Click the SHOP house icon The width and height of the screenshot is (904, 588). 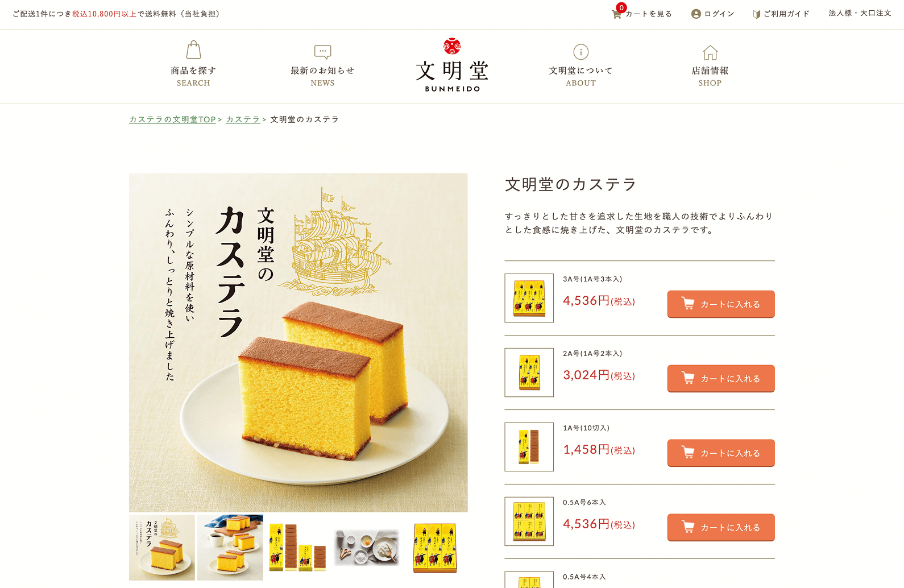tap(710, 52)
